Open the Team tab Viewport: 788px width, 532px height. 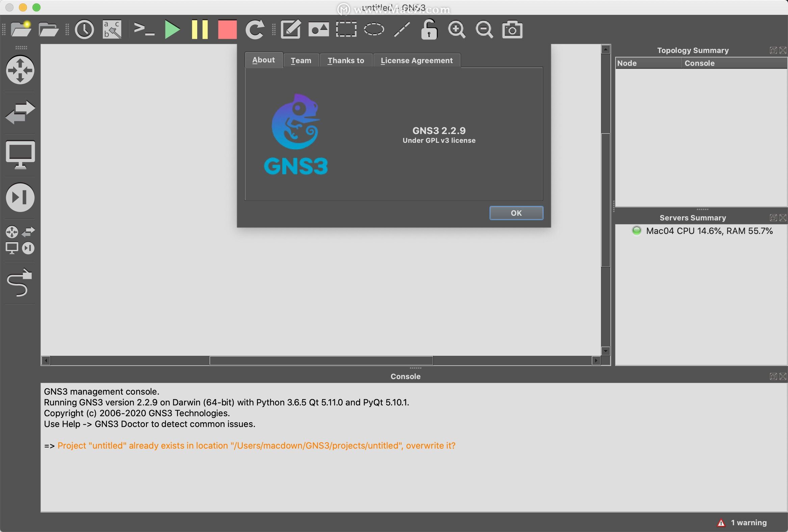pyautogui.click(x=301, y=60)
